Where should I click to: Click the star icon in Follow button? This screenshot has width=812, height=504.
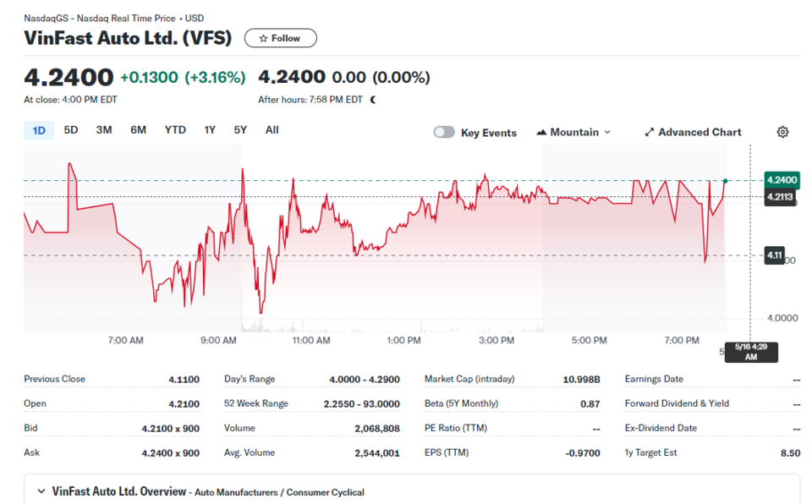(263, 38)
